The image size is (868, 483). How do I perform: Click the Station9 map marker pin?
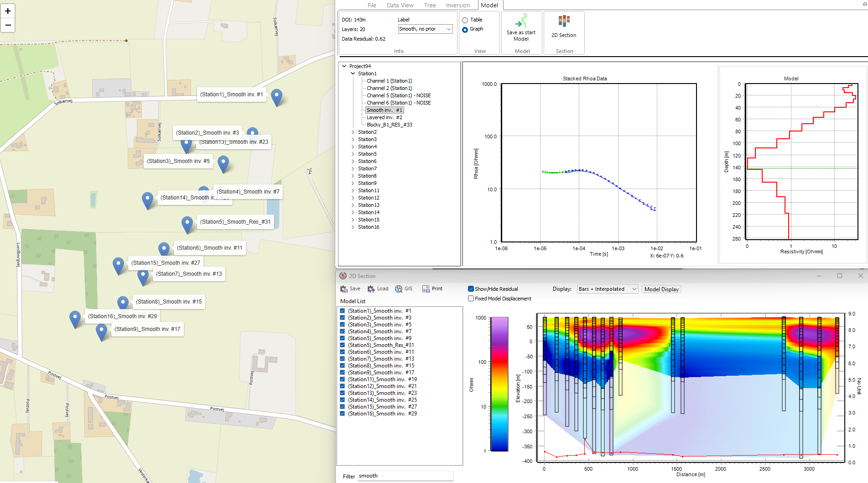point(102,332)
